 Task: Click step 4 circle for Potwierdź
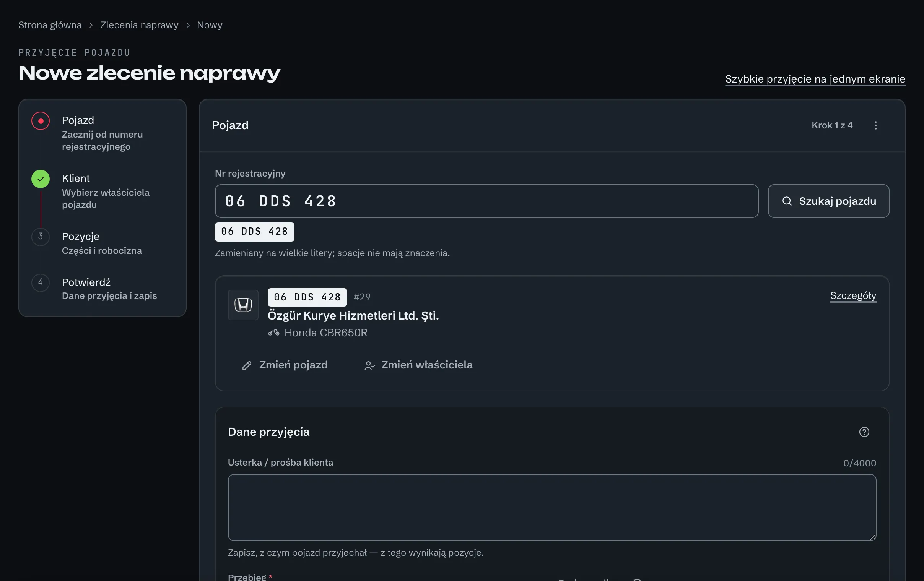pos(41,282)
